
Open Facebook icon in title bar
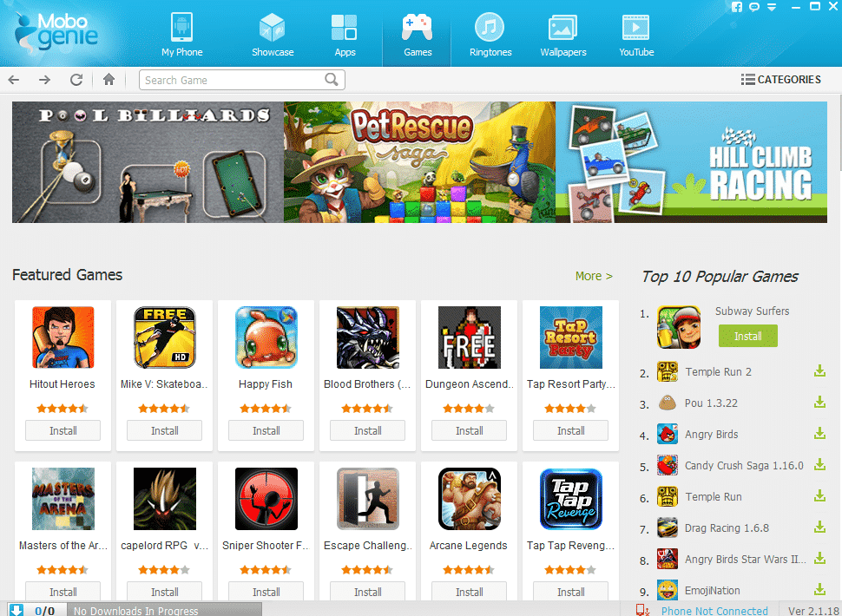[737, 7]
